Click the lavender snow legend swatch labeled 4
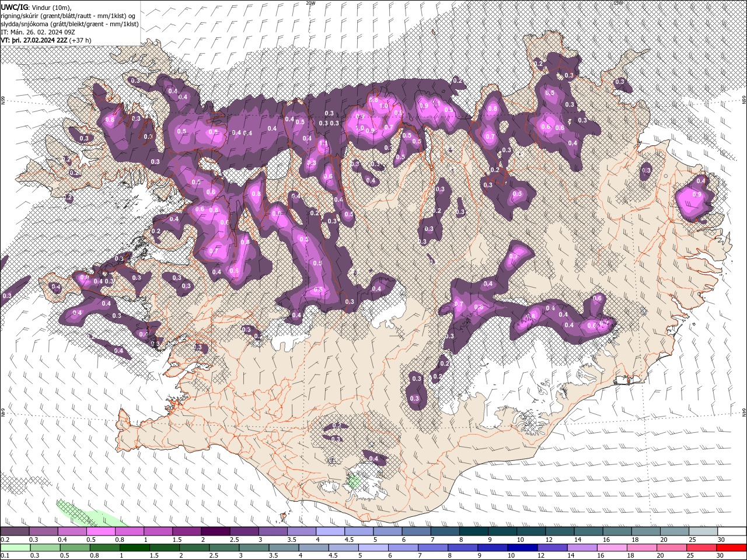This screenshot has height=560, width=747. [330, 531]
